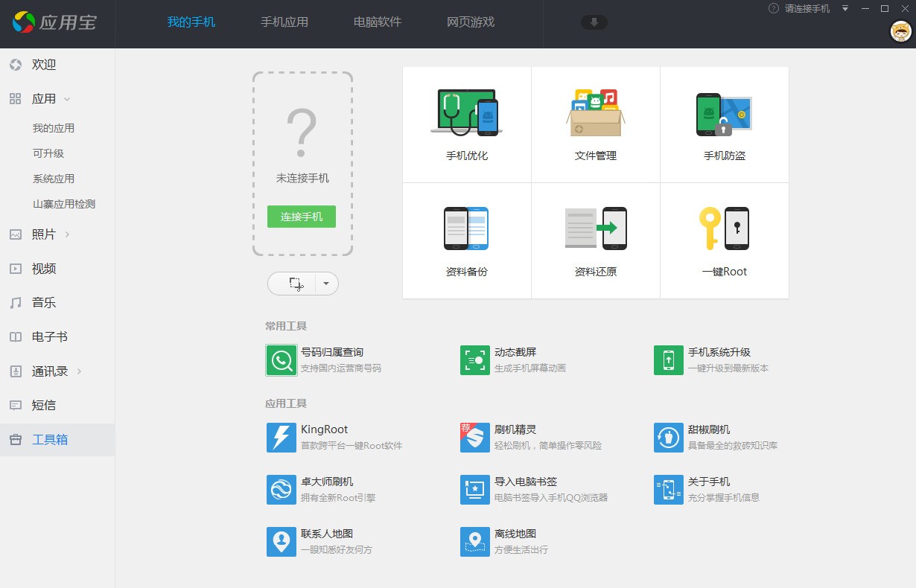Expand the 通讯录 sidebar section
The image size is (916, 588).
click(79, 371)
